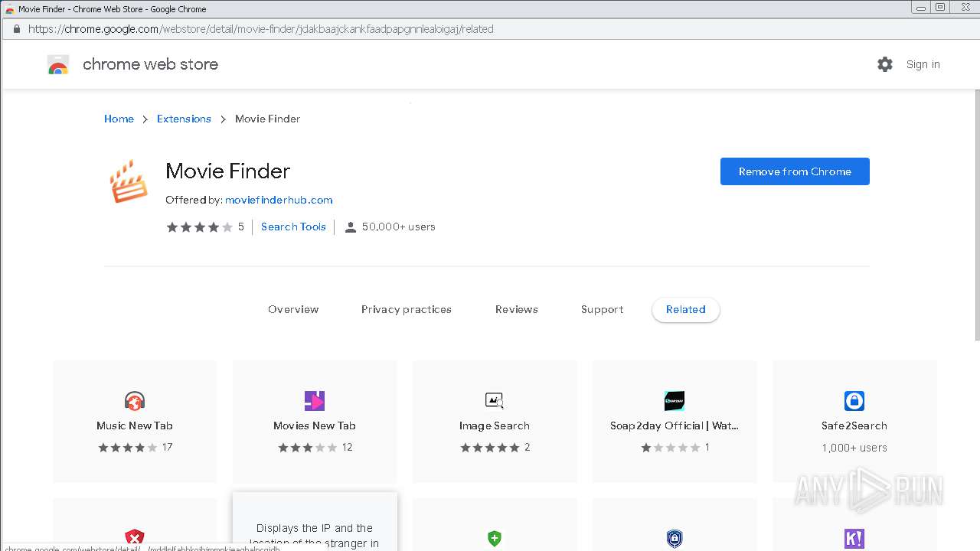Open the Soap2day Official card title
Viewport: 980px width, 551px height.
pos(675,425)
